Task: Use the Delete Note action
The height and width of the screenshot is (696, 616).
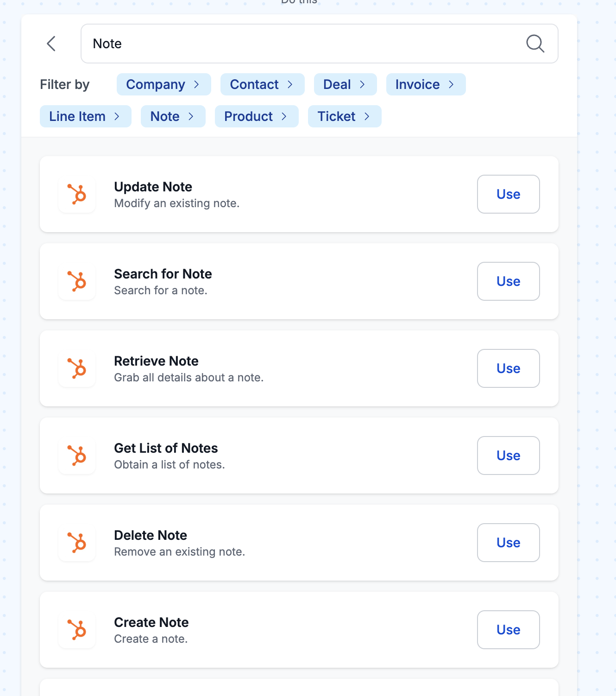Action: coord(509,543)
